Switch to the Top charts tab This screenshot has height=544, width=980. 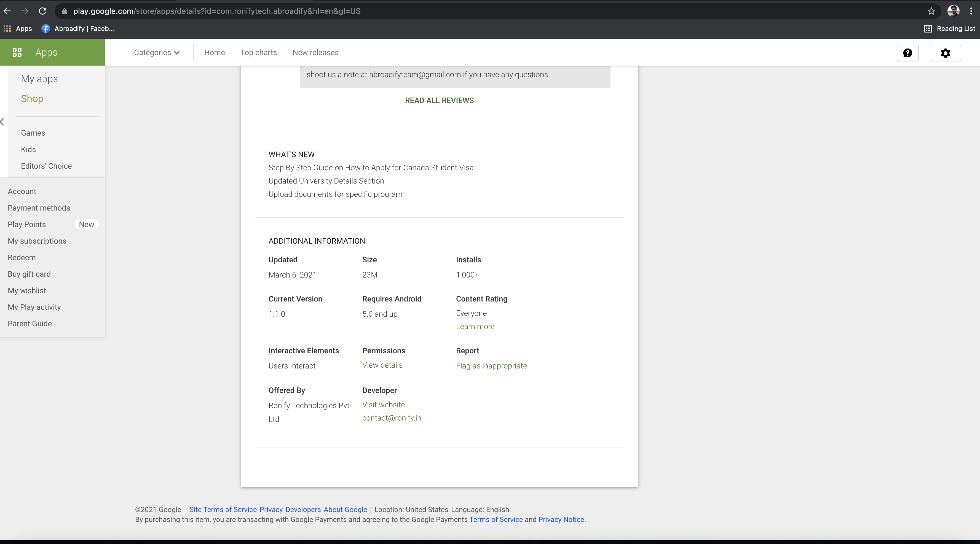258,52
